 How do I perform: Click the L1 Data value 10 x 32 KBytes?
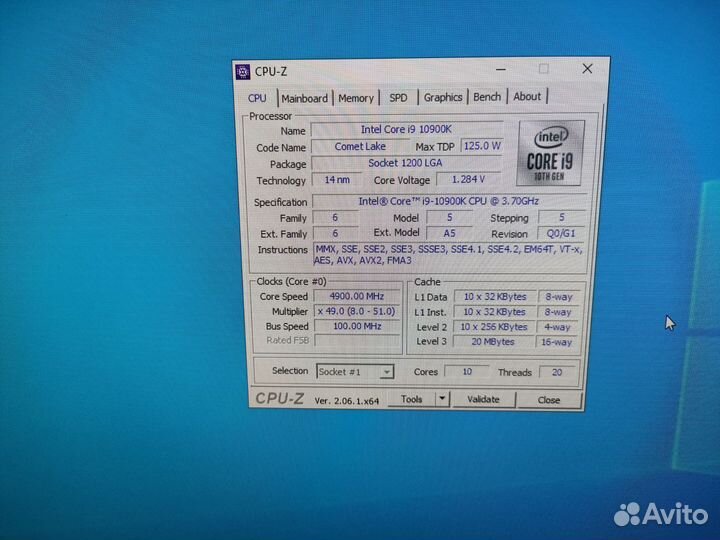pos(495,297)
